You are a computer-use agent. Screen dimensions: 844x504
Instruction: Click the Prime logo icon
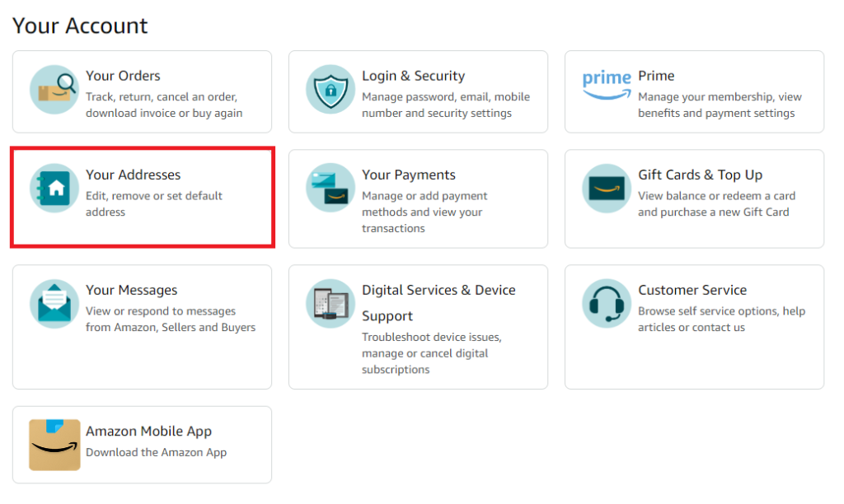coord(607,85)
